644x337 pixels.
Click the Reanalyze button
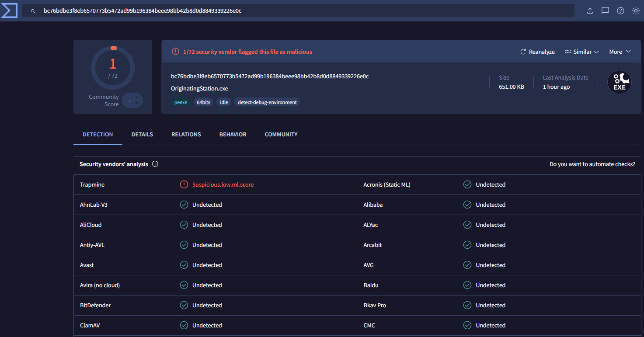[x=537, y=52]
